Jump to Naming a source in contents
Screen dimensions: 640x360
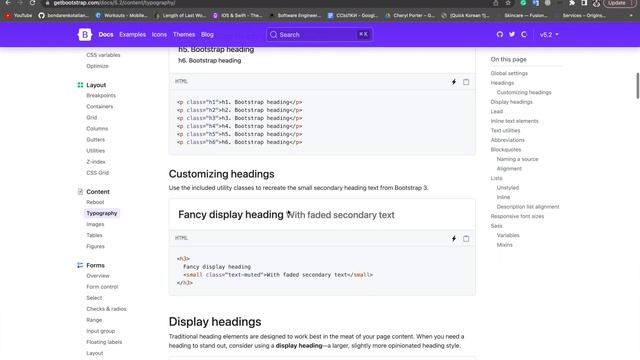point(517,159)
